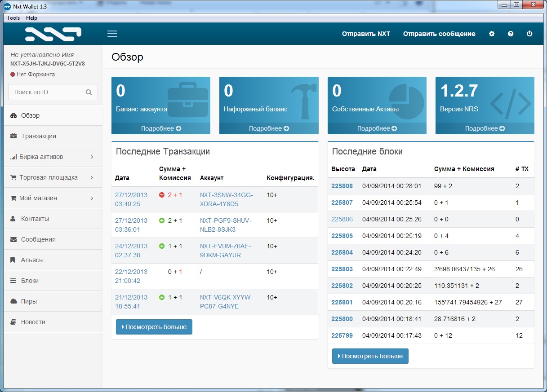Click the Отправить NXT button
The width and height of the screenshot is (547, 392).
(366, 34)
